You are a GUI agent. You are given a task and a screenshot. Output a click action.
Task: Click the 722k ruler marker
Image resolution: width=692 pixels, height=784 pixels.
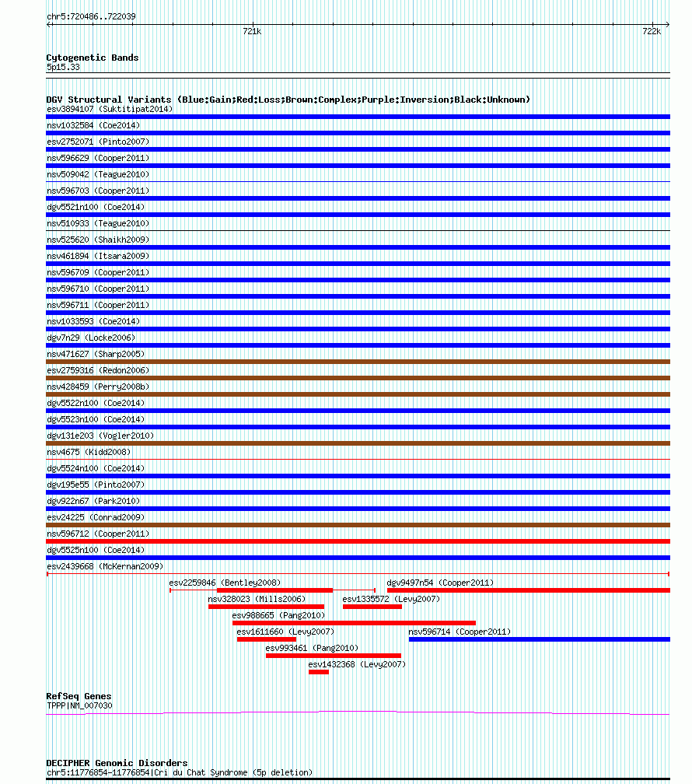pyautogui.click(x=652, y=31)
